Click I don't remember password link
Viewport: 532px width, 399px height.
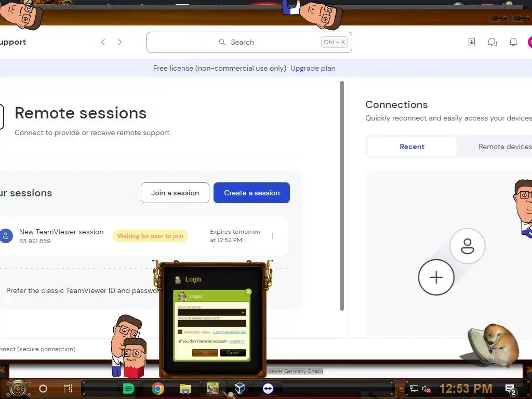click(229, 332)
